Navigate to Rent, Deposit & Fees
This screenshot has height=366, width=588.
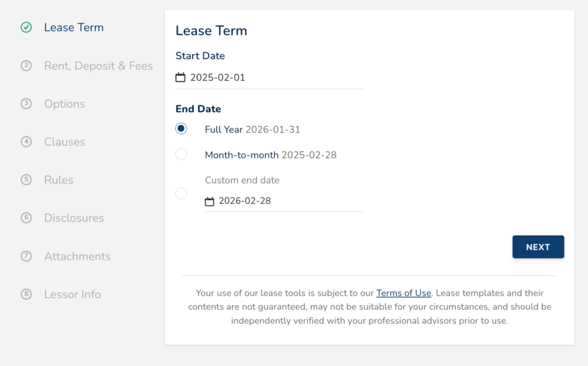coord(98,65)
